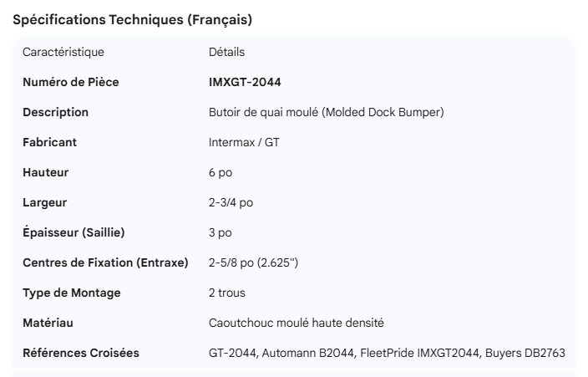
Task: Click the part number IMXGT-2044
Action: coord(245,82)
